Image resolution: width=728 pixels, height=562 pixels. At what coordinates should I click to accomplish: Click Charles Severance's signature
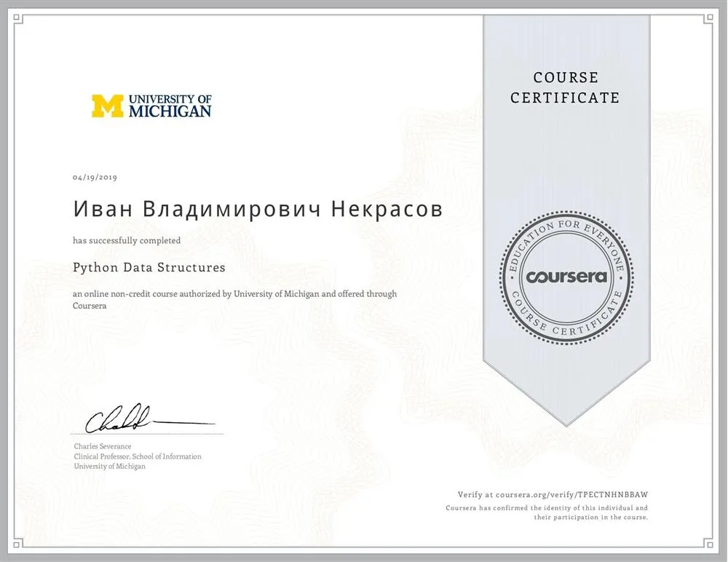[149, 419]
